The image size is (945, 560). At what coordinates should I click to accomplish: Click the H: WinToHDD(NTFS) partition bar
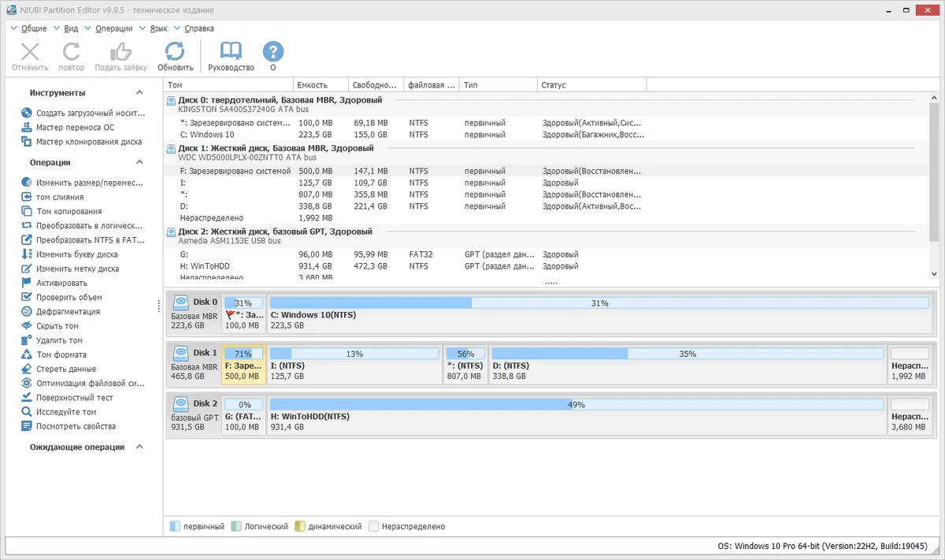click(576, 416)
